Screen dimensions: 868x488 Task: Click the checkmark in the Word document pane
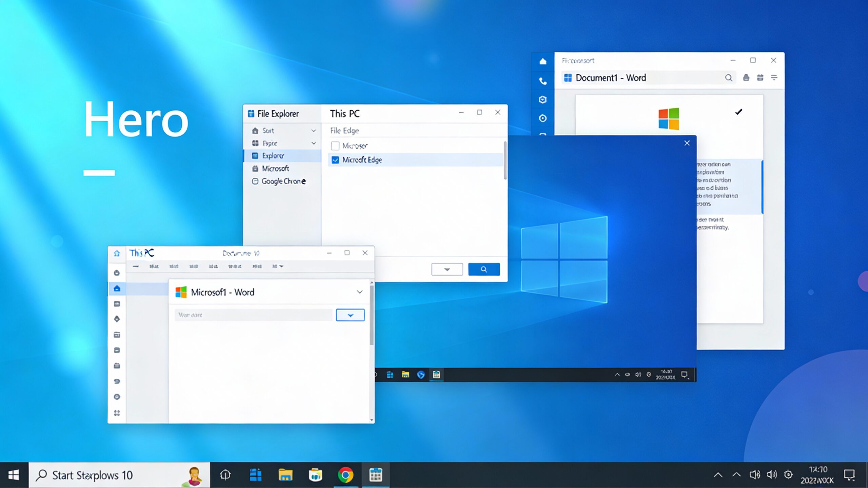point(738,112)
